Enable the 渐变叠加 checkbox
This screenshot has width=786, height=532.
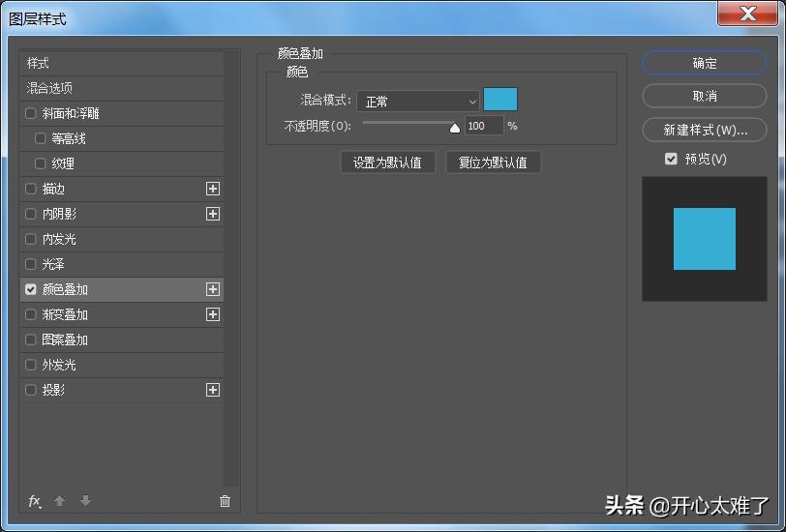click(31, 314)
